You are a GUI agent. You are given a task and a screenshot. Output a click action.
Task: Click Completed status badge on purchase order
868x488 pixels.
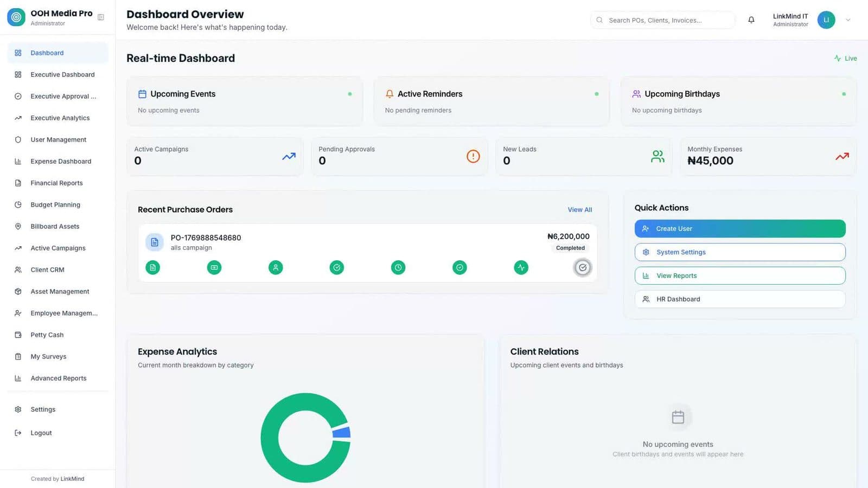tap(570, 248)
